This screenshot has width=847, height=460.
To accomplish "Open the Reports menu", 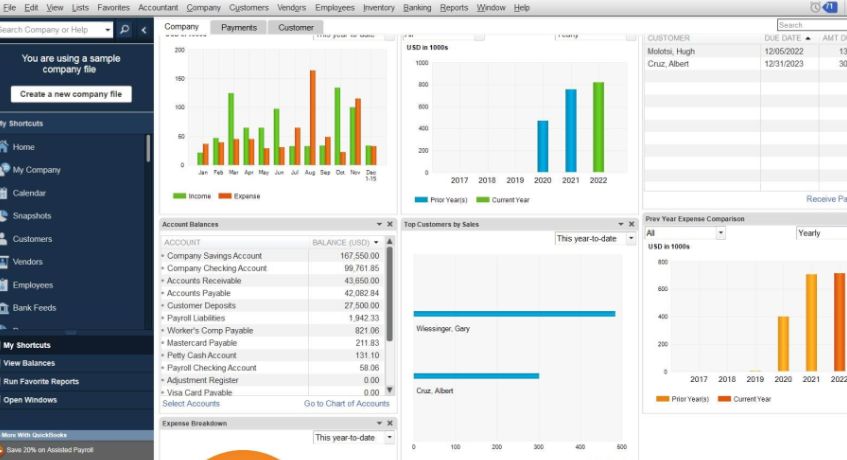I will pos(453,7).
